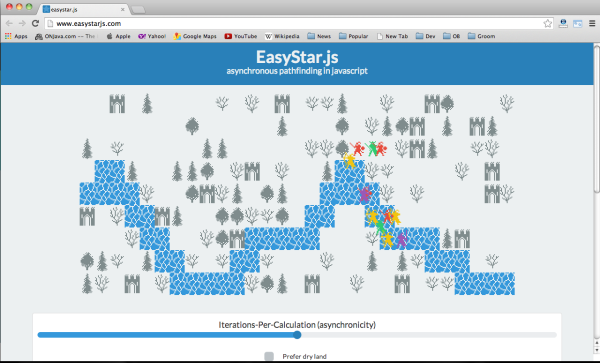This screenshot has height=363, width=600.
Task: Click the castle on the far-left map edge
Action: point(87,216)
